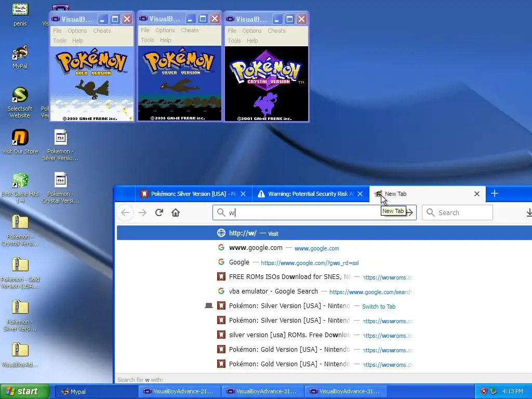Go to the browser Home page icon
Image resolution: width=532 pixels, height=399 pixels.
click(x=176, y=212)
